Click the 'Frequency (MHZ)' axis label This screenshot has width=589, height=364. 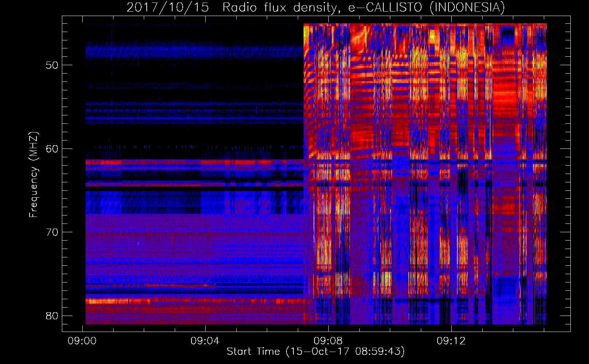coord(33,175)
